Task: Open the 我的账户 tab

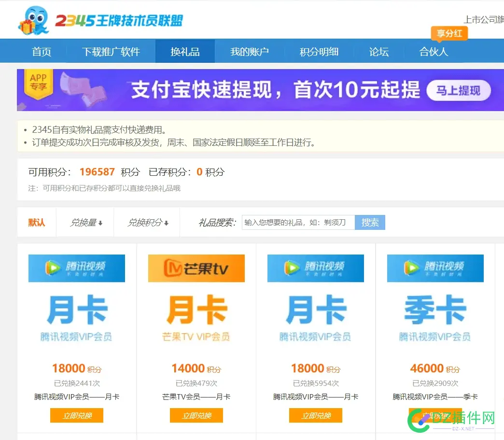Action: click(250, 51)
